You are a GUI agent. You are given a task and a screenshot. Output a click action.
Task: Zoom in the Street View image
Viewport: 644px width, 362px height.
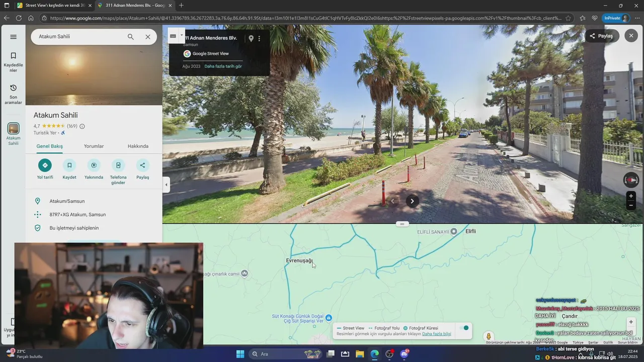pyautogui.click(x=631, y=196)
